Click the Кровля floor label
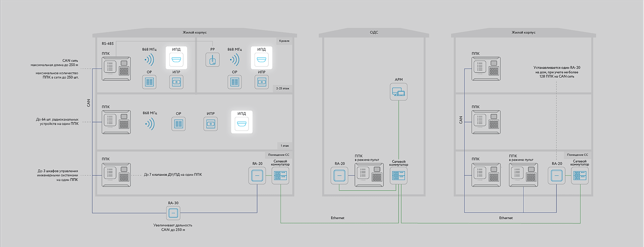The width and height of the screenshot is (644, 247). [284, 41]
